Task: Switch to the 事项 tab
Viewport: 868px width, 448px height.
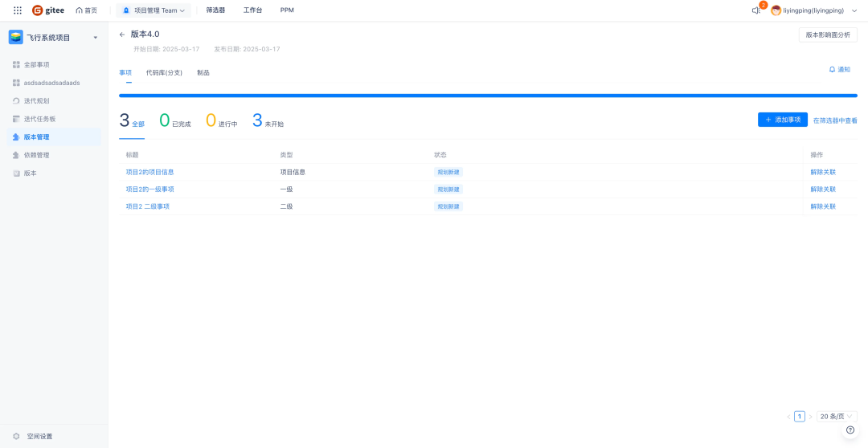Action: pos(125,72)
